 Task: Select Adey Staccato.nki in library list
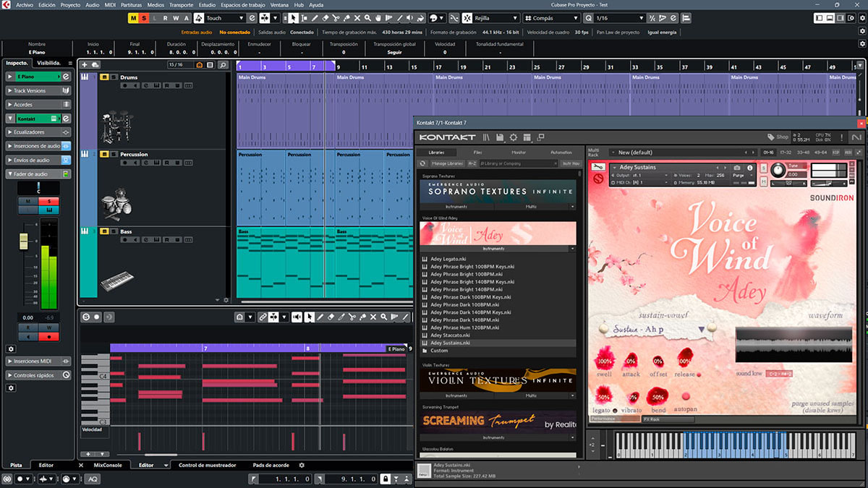click(450, 335)
